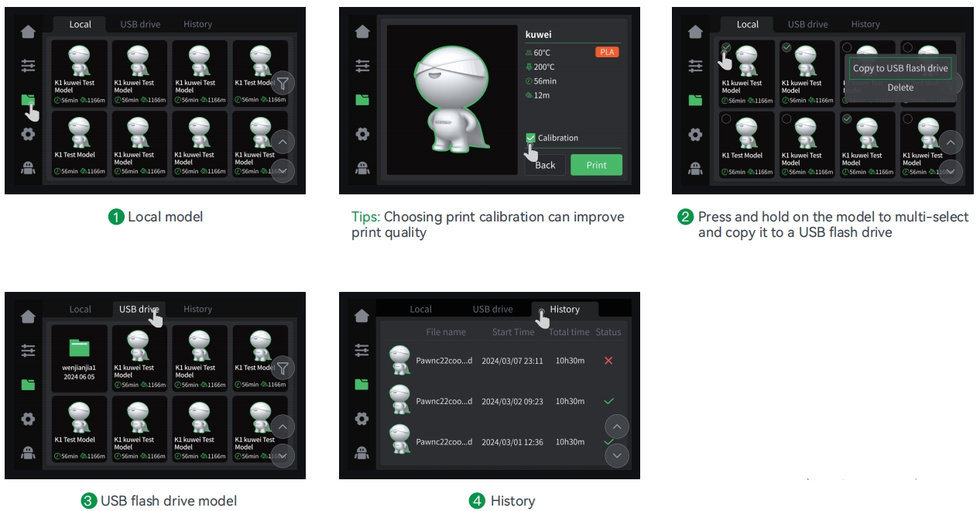Select green folder icon on multi-select screen
This screenshot has width=980, height=511.
(x=695, y=100)
